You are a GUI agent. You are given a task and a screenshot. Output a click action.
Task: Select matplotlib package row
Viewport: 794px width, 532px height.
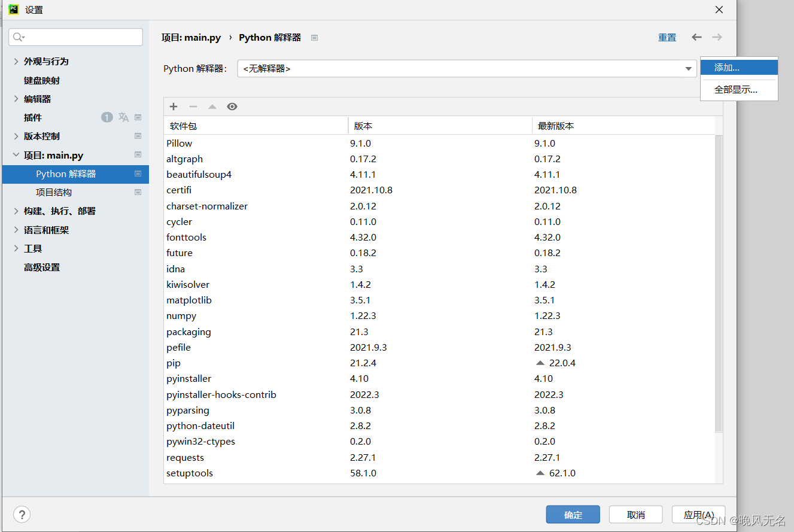point(440,300)
